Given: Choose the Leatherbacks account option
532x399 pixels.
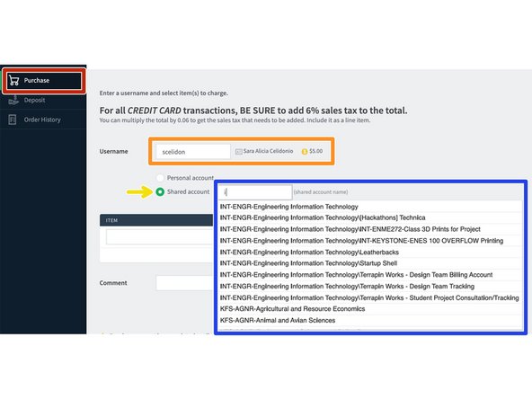Looking at the screenshot, I should [370, 253].
